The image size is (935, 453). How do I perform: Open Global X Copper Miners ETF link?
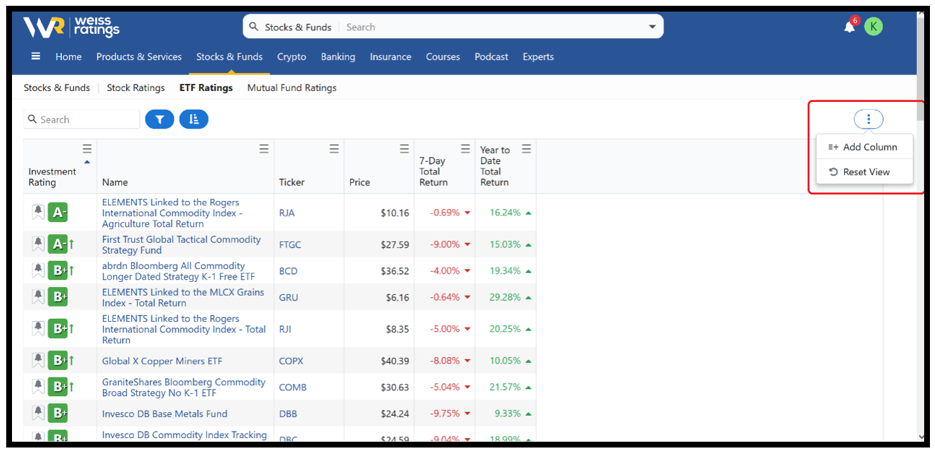pyautogui.click(x=162, y=361)
